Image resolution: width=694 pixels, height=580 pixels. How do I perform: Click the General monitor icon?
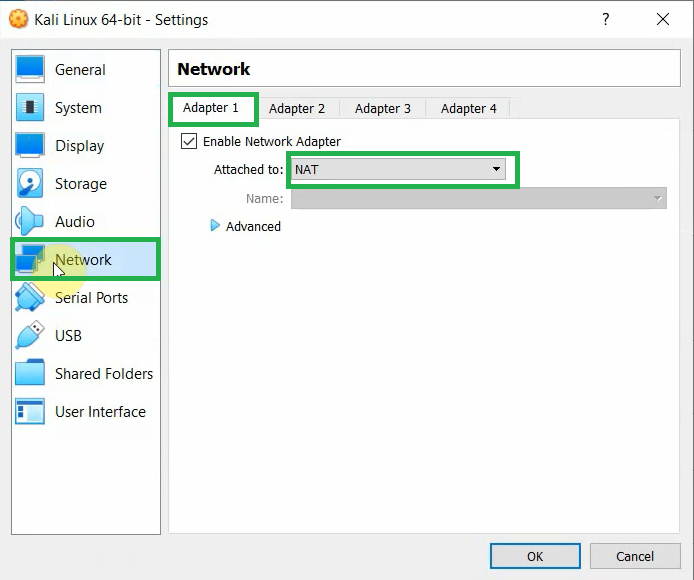[x=30, y=69]
